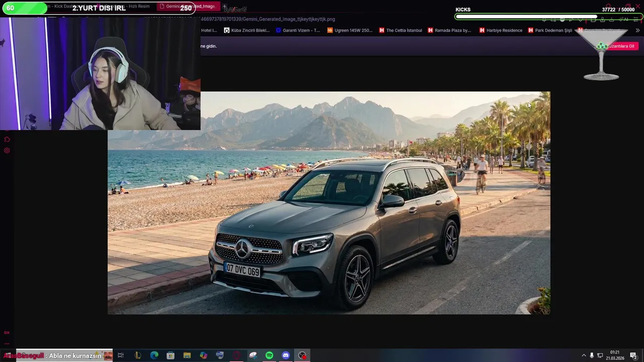Open Copilot from the taskbar
Screen dimensions: 644x362
(x=203, y=355)
